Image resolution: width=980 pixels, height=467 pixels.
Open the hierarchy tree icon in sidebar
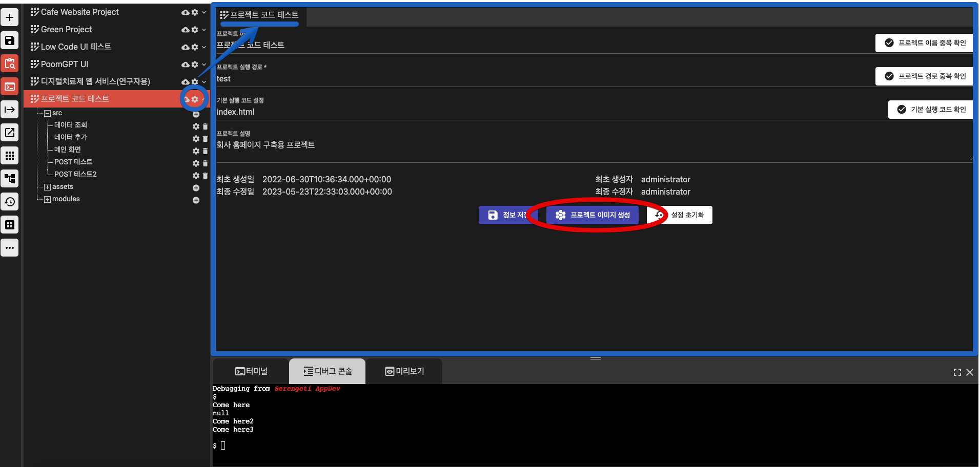10,179
